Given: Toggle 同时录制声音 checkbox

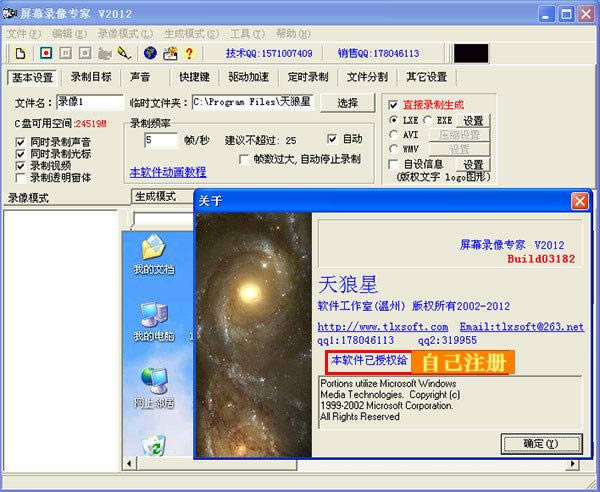Looking at the screenshot, I should coord(20,143).
